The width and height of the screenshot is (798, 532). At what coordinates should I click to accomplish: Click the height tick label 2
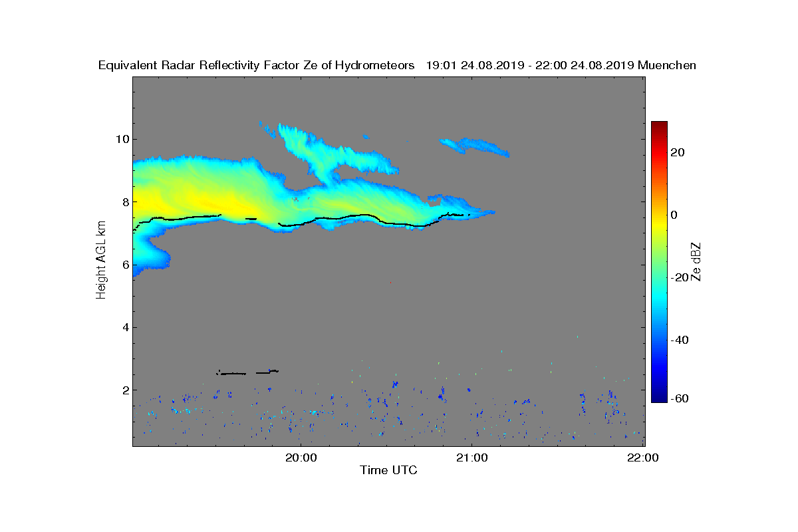pyautogui.click(x=124, y=390)
